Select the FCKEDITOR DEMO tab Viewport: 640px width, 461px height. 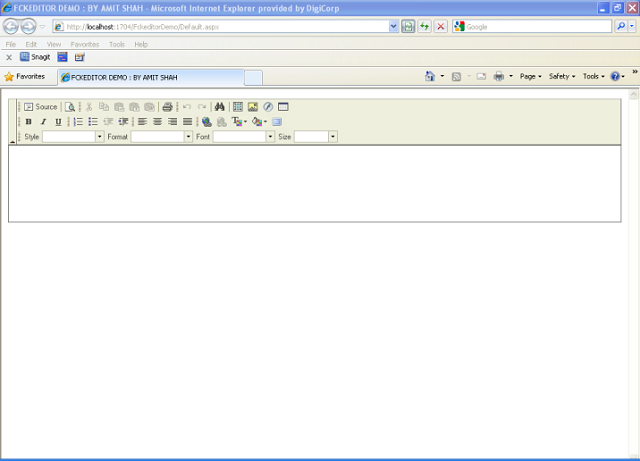[x=151, y=77]
